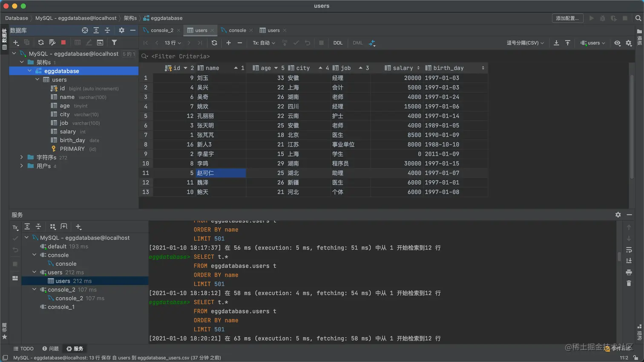Open the CSV export format dropdown
644x362 pixels.
[525, 43]
